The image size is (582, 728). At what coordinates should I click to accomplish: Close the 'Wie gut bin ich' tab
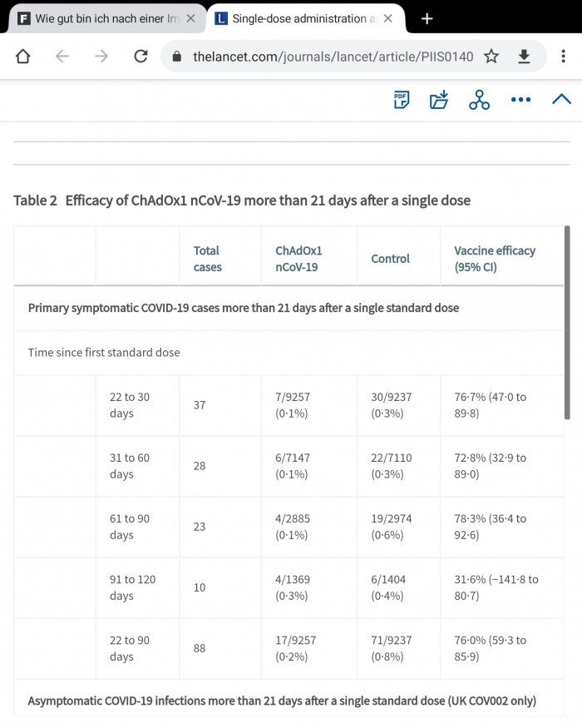coord(191,18)
